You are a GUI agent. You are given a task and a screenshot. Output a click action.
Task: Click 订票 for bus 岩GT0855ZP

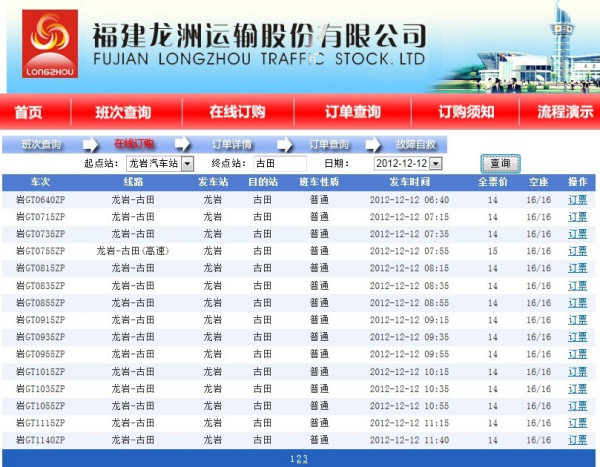(577, 303)
